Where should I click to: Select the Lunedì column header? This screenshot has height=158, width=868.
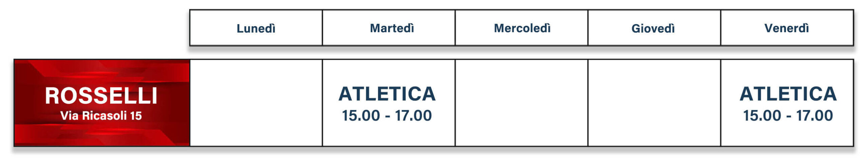tap(256, 28)
